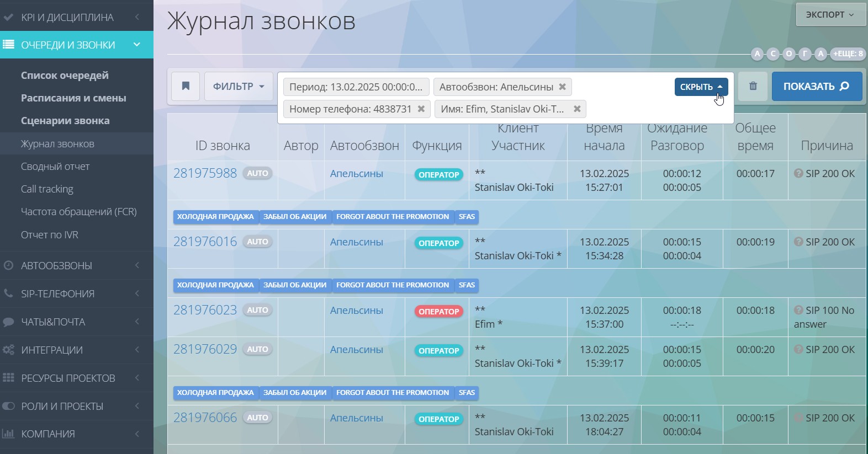Screen dimensions: 868x454
Task: Click the bookmark save-filter icon
Action: point(186,86)
